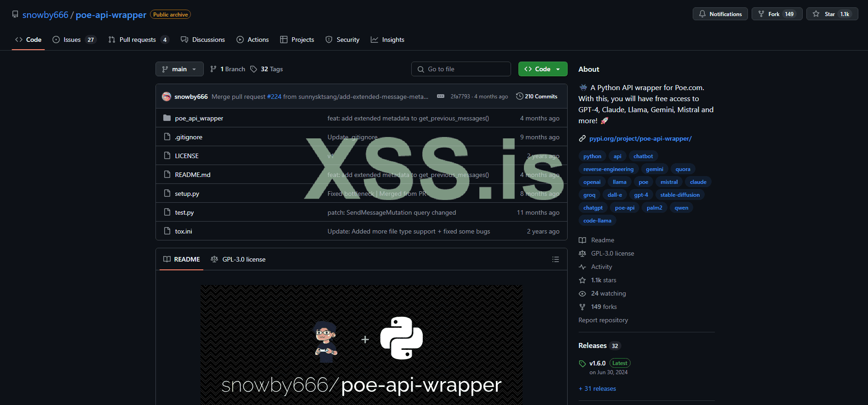The image size is (868, 405).
Task: Open the .gitignore file
Action: (189, 137)
